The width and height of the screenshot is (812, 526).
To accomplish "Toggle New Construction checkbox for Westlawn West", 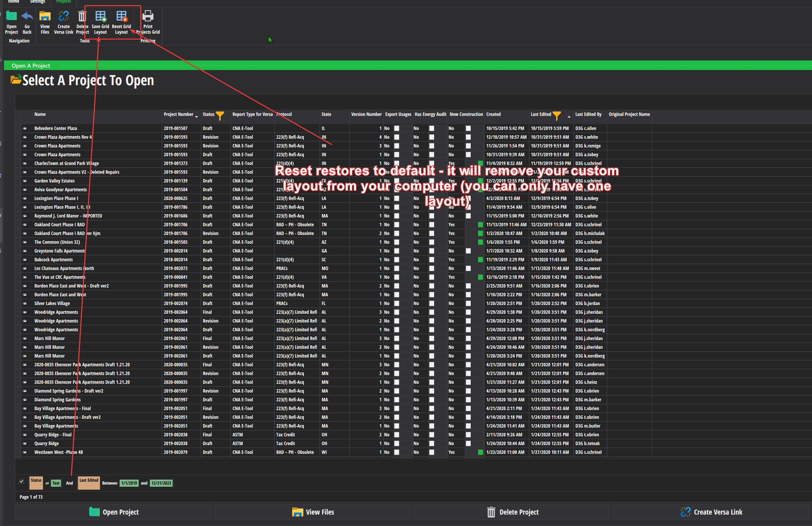I will (480, 452).
